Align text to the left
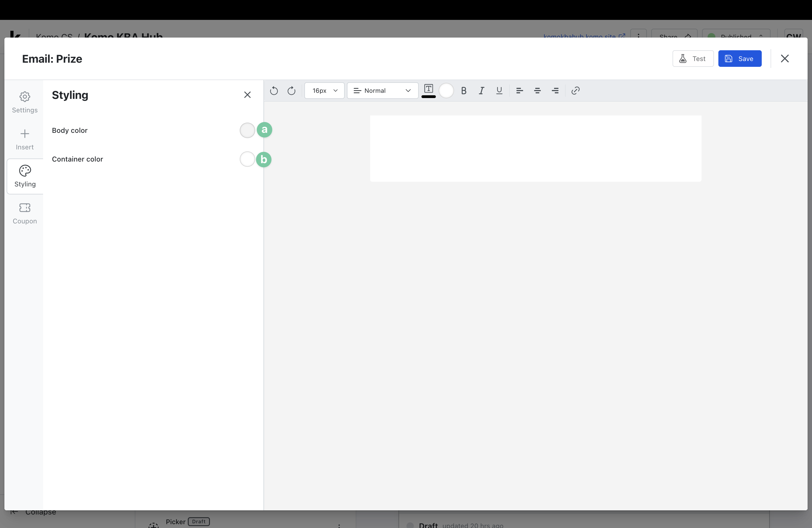The width and height of the screenshot is (812, 528). point(519,91)
